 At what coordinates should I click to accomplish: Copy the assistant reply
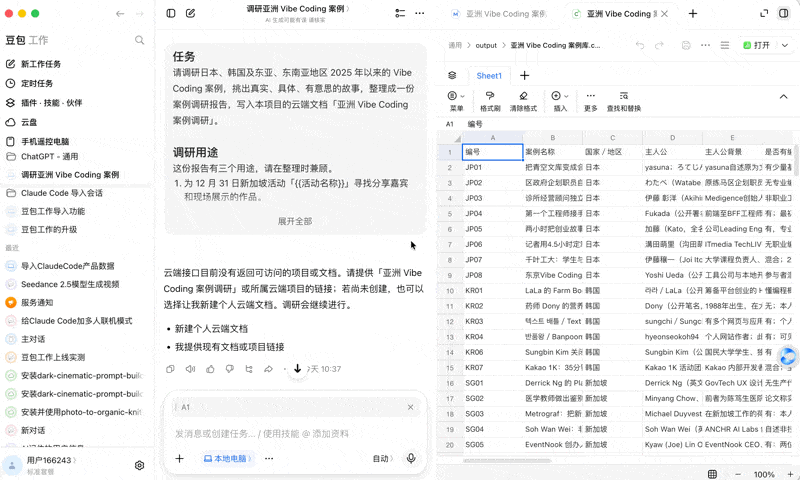[170, 369]
